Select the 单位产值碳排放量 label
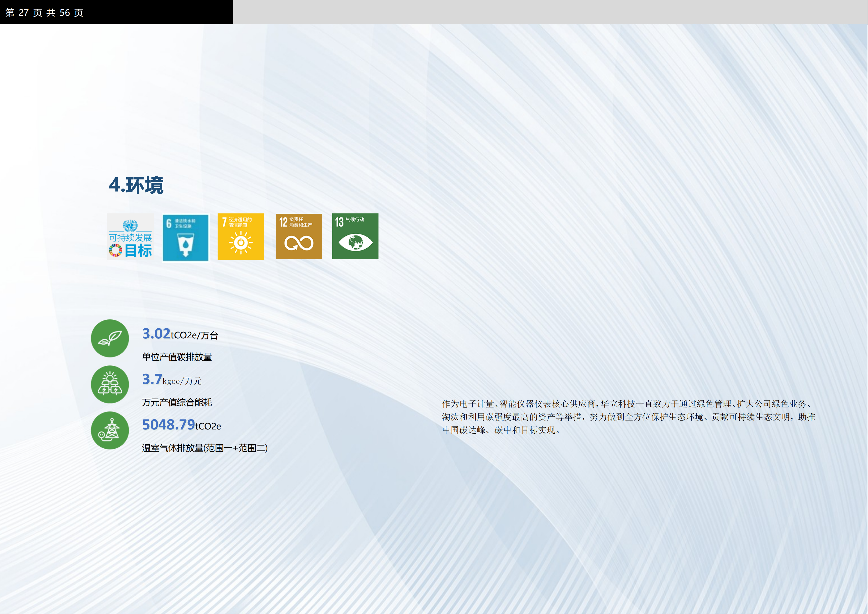This screenshot has height=614, width=868. 177,357
